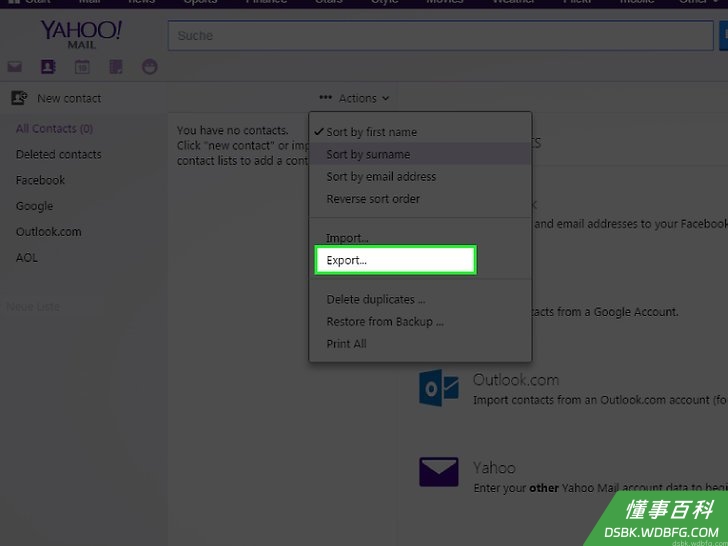Select Print All menu entry

(346, 344)
